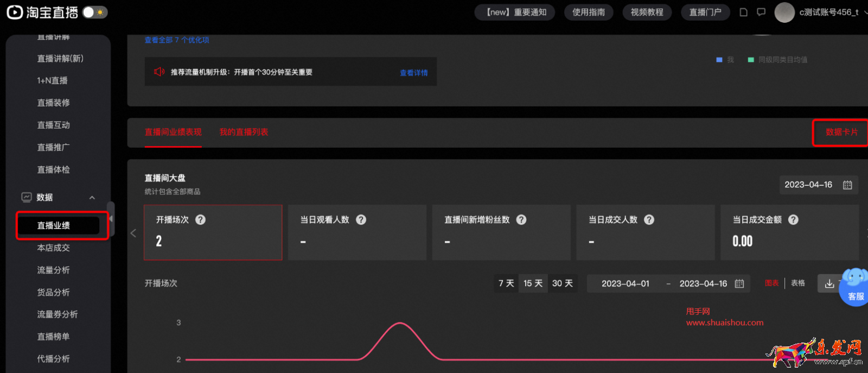Open 直播装修 in sidebar
Viewport: 868px width, 373px height.
point(54,103)
